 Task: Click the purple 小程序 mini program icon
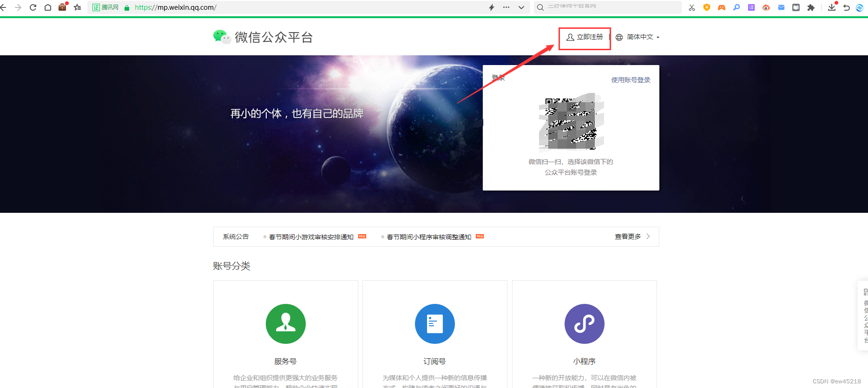[x=585, y=324]
